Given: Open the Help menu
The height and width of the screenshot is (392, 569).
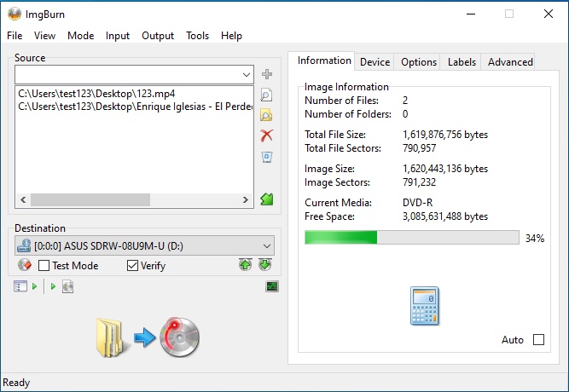Looking at the screenshot, I should (231, 36).
